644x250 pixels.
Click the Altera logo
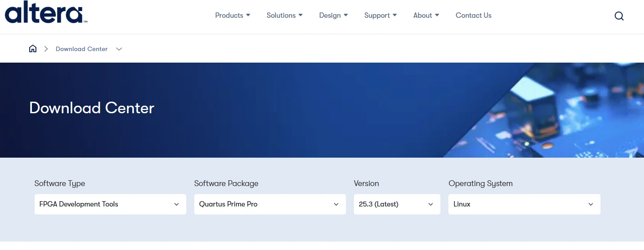tap(45, 12)
